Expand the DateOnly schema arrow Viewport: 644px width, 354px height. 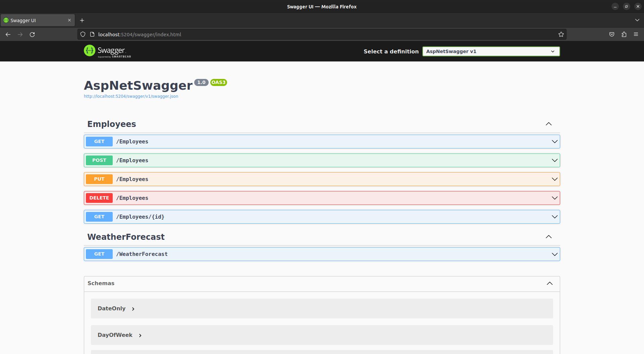pyautogui.click(x=133, y=309)
